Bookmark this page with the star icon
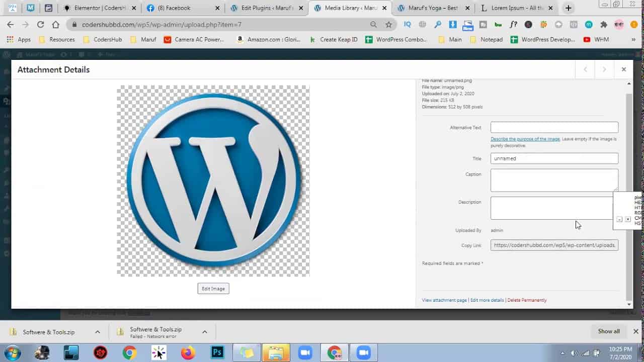This screenshot has width=644, height=362. [388, 24]
